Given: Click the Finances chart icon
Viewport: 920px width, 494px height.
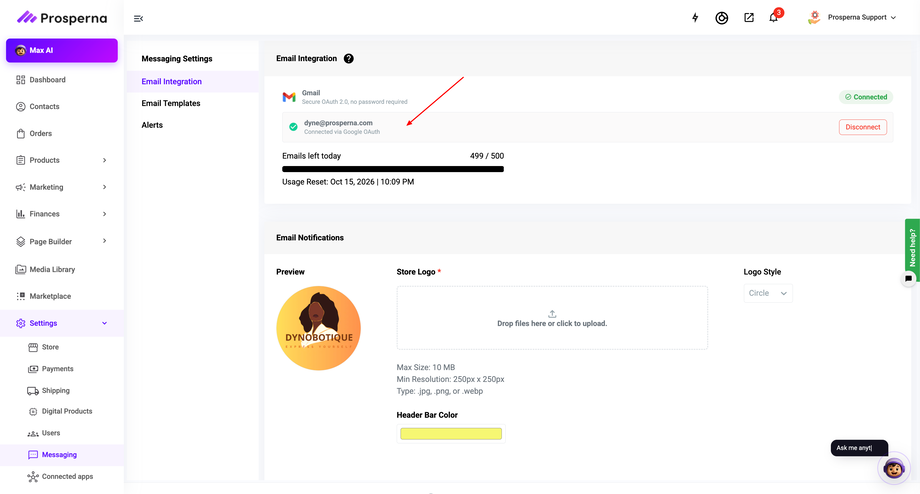Looking at the screenshot, I should (x=21, y=214).
